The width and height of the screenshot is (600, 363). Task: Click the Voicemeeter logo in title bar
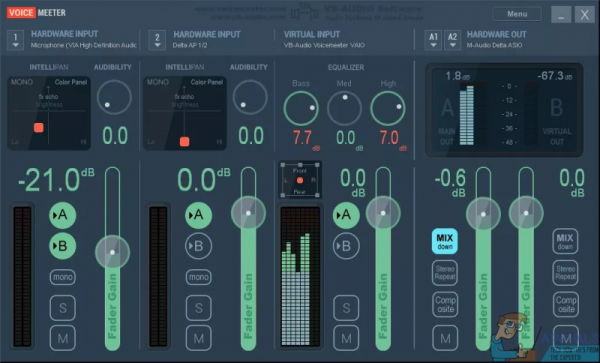[x=36, y=13]
